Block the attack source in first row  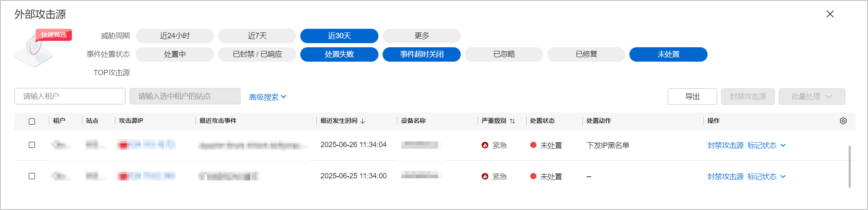pos(725,145)
